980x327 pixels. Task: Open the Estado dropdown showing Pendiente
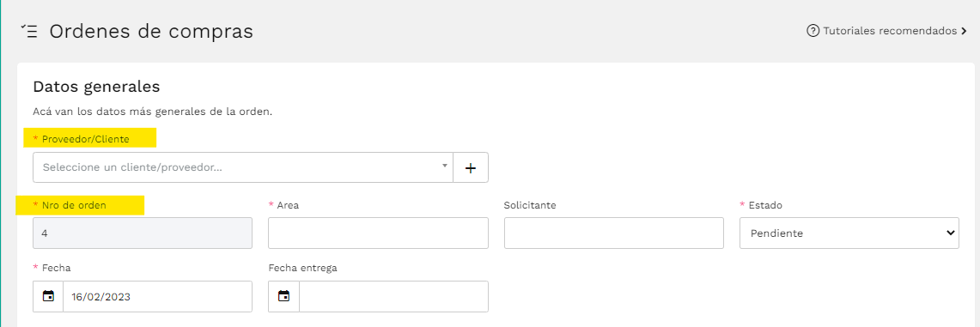849,233
